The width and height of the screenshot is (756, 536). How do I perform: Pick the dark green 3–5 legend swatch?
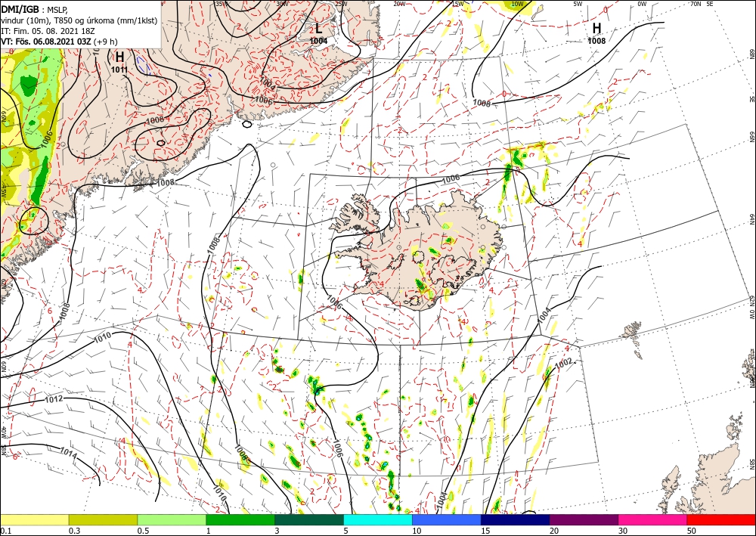pyautogui.click(x=309, y=519)
